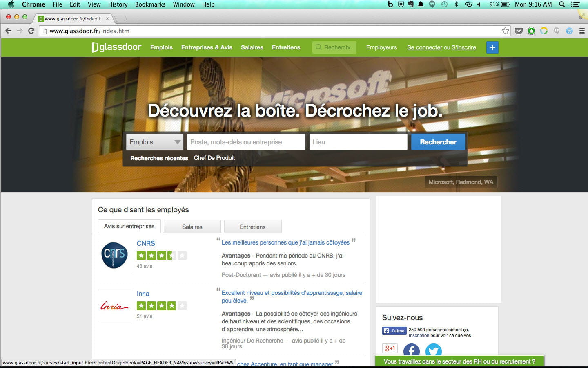Click the Lieu location input field

(x=358, y=142)
